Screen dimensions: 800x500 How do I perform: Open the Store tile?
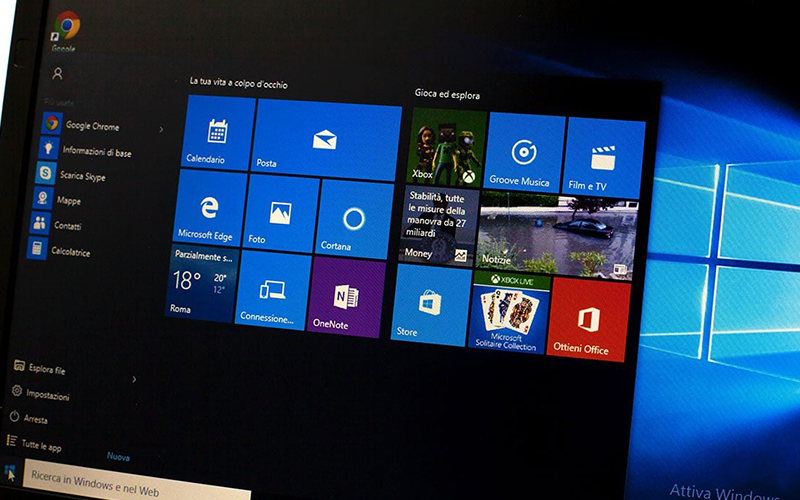431,305
